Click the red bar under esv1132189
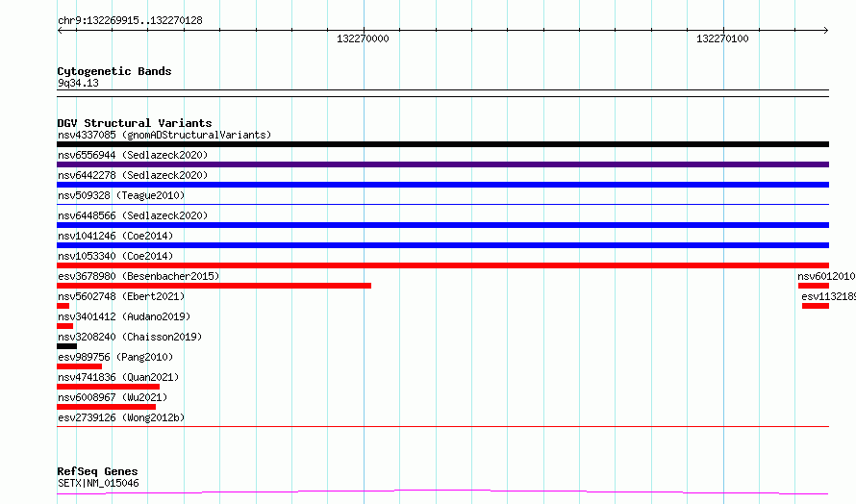856x504 pixels. pyautogui.click(x=816, y=306)
